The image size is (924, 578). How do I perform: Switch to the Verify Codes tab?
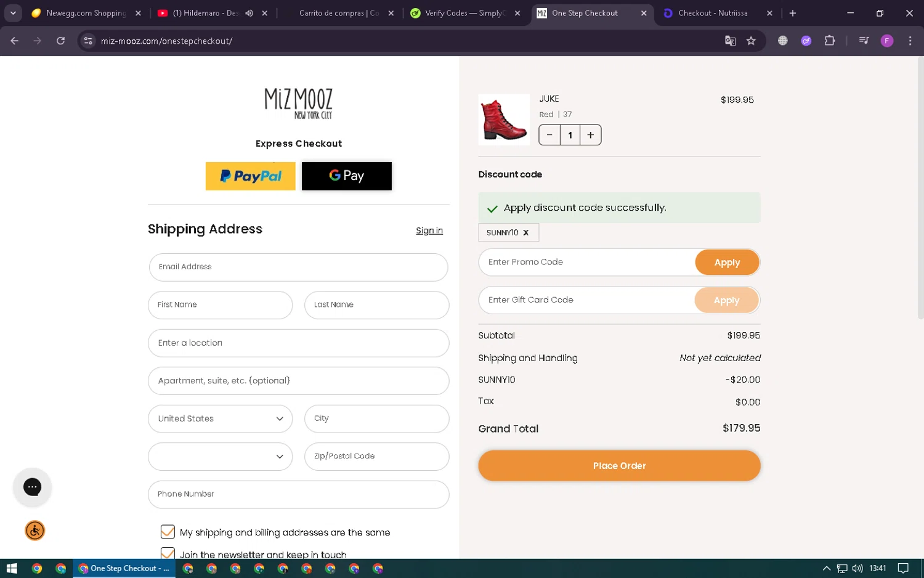tap(465, 13)
